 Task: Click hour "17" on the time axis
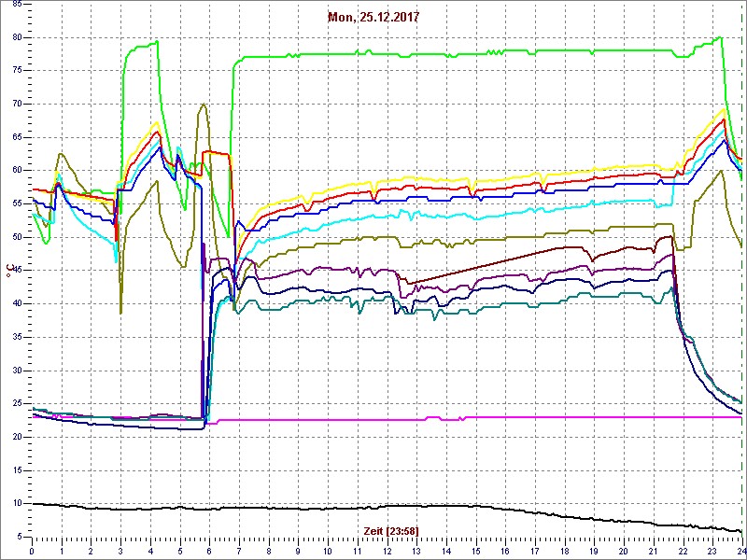(535, 551)
